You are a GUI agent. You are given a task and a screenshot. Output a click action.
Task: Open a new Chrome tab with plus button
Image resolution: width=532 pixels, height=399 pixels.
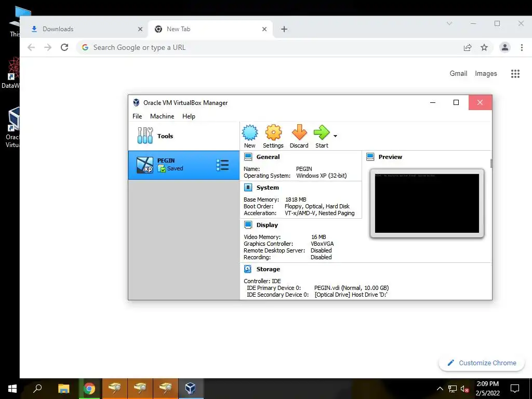(x=284, y=29)
